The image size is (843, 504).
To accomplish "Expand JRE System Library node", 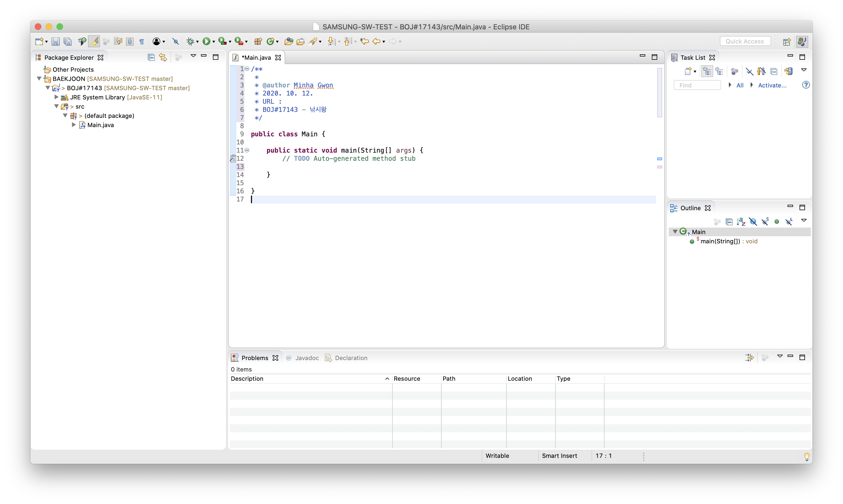I will tap(56, 97).
